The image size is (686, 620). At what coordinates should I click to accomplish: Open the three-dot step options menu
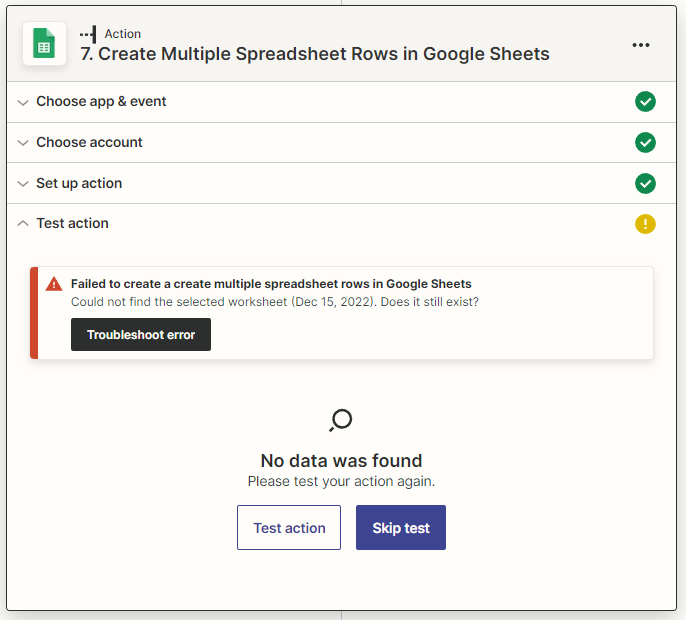pos(640,45)
